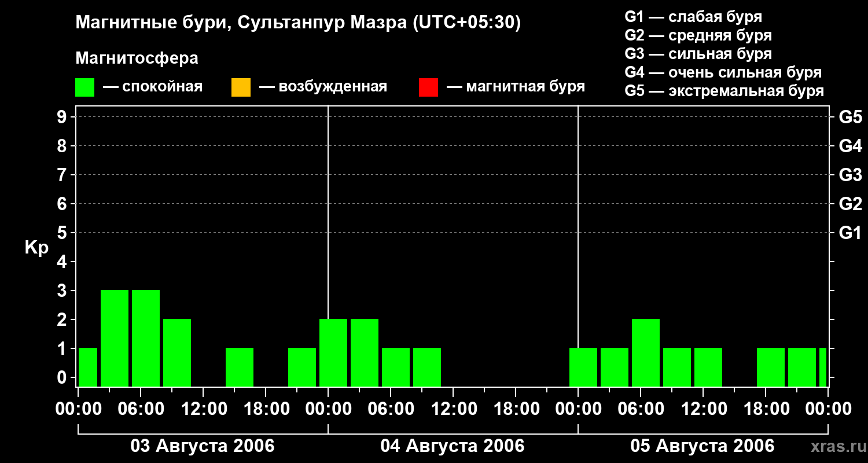Click the 12:00 time label for 04 Августа
Viewport: 868px width, 463px height.
453,409
